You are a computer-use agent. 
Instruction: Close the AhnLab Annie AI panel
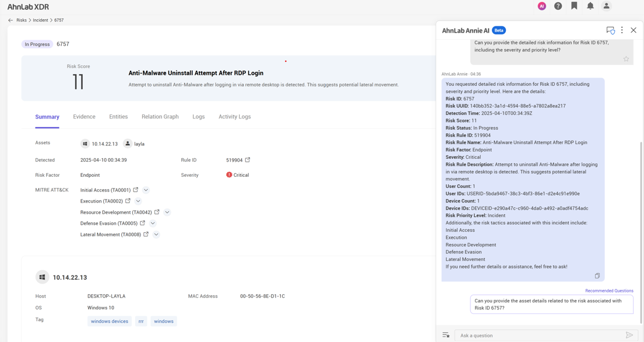[x=634, y=30]
